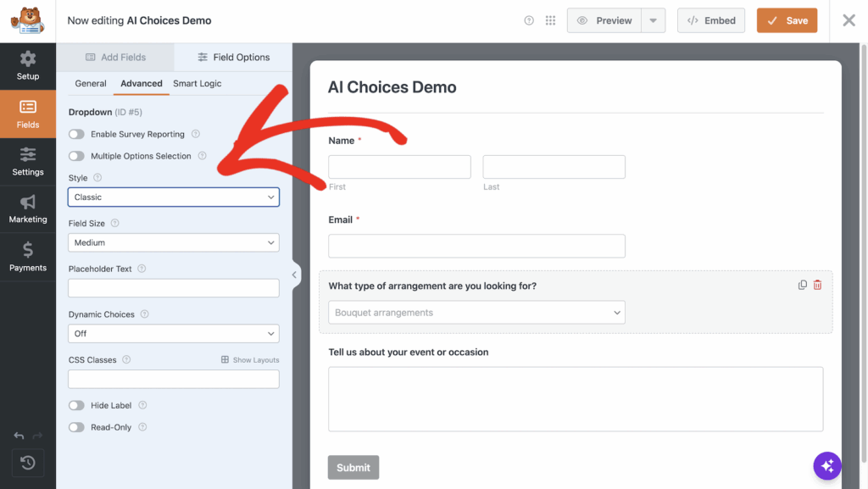Click the First name input field
Image resolution: width=868 pixels, height=489 pixels.
coord(400,167)
